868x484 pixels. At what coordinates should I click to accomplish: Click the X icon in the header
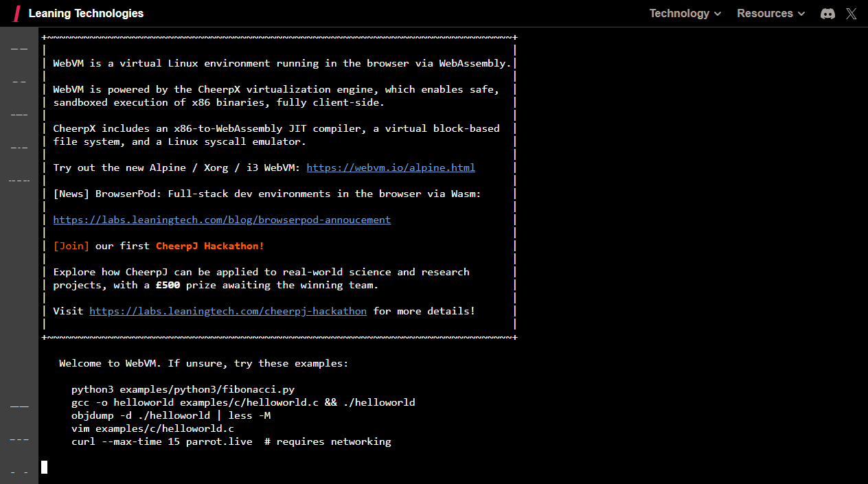pos(852,13)
